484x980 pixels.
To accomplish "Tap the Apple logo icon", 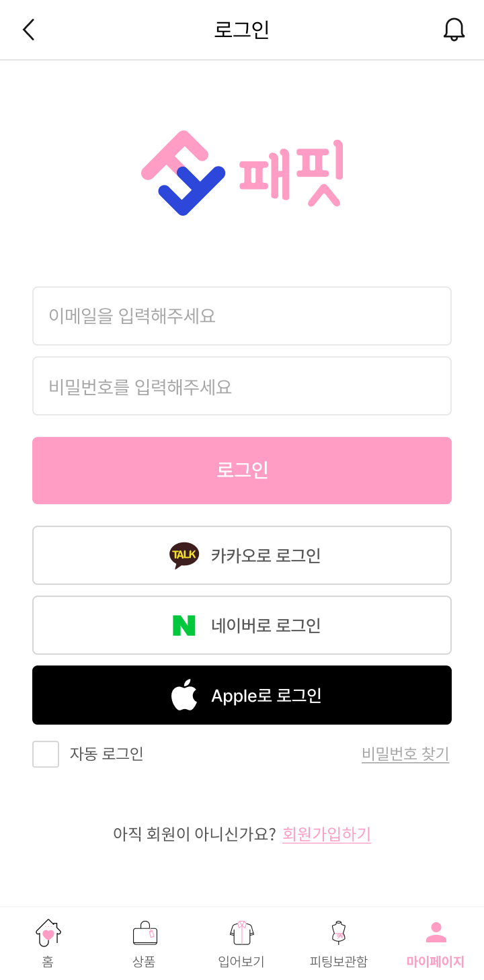I will tap(184, 695).
